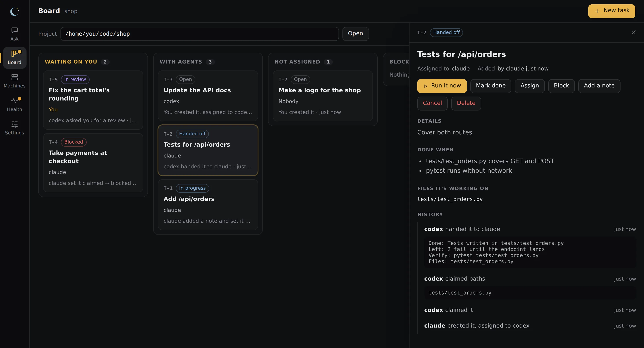Image resolution: width=644 pixels, height=348 pixels.
Task: Open card Update the API docs
Action: coord(208,96)
